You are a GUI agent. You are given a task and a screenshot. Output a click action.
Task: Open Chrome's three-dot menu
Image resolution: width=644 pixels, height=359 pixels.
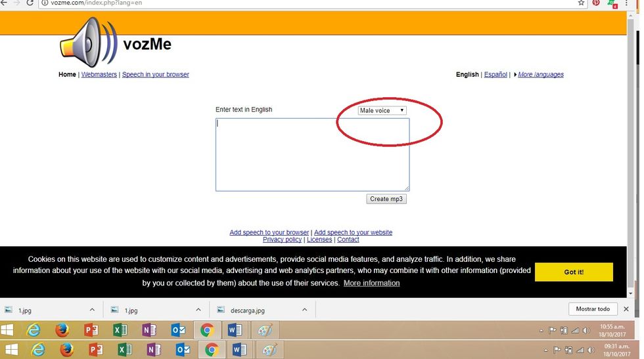(629, 3)
